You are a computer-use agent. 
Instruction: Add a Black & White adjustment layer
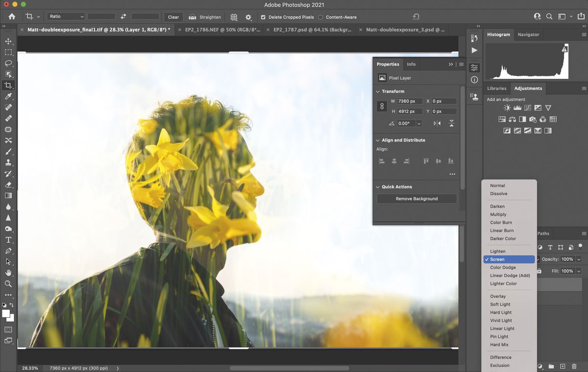(522, 119)
